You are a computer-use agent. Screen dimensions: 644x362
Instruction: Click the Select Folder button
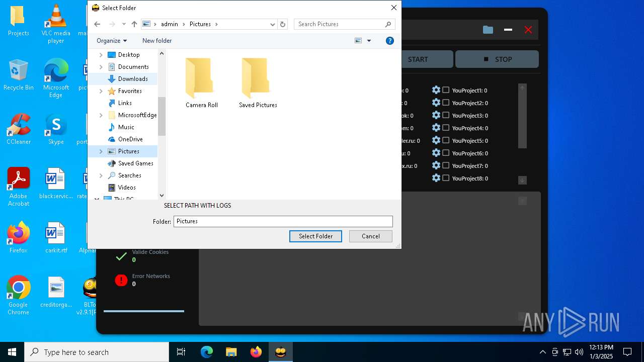pyautogui.click(x=315, y=236)
